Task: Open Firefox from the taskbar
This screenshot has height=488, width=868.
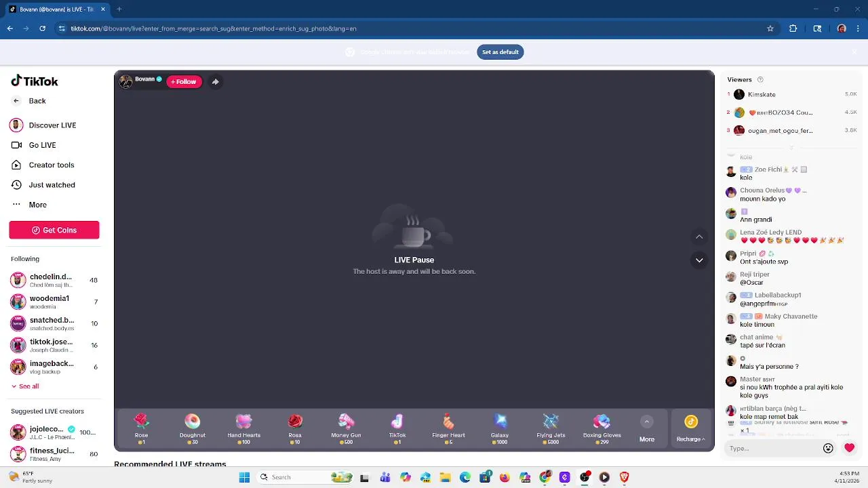Action: tap(505, 477)
